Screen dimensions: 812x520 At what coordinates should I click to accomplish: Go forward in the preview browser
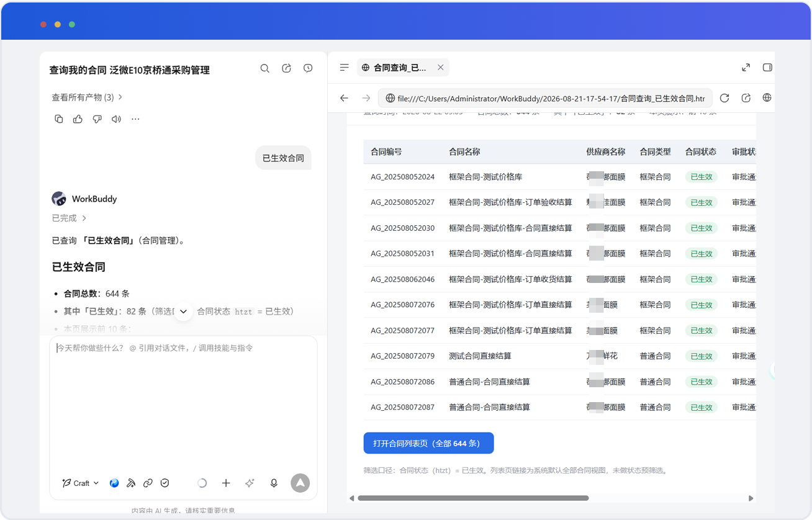point(366,98)
